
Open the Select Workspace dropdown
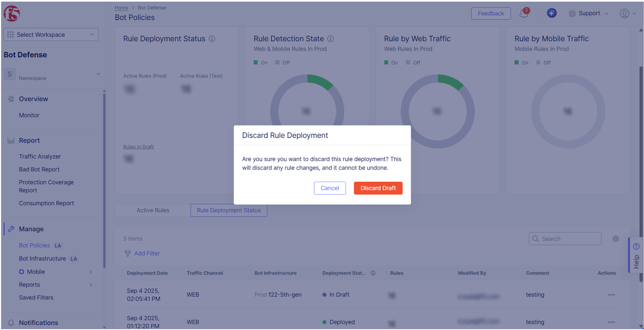pyautogui.click(x=51, y=34)
